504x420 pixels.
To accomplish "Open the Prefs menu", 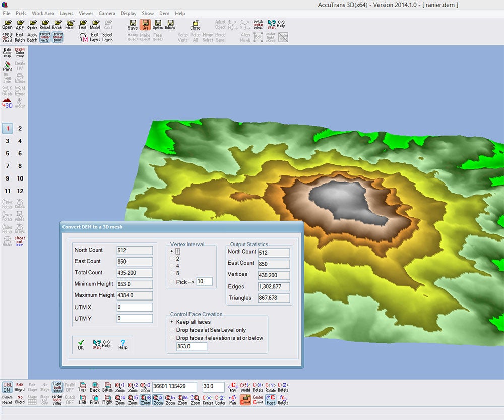I will coord(20,13).
